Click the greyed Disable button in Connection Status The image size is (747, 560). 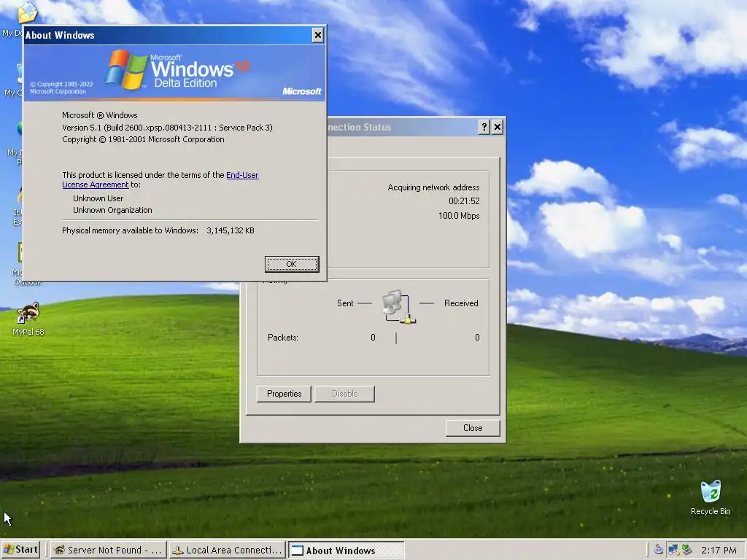click(x=344, y=394)
